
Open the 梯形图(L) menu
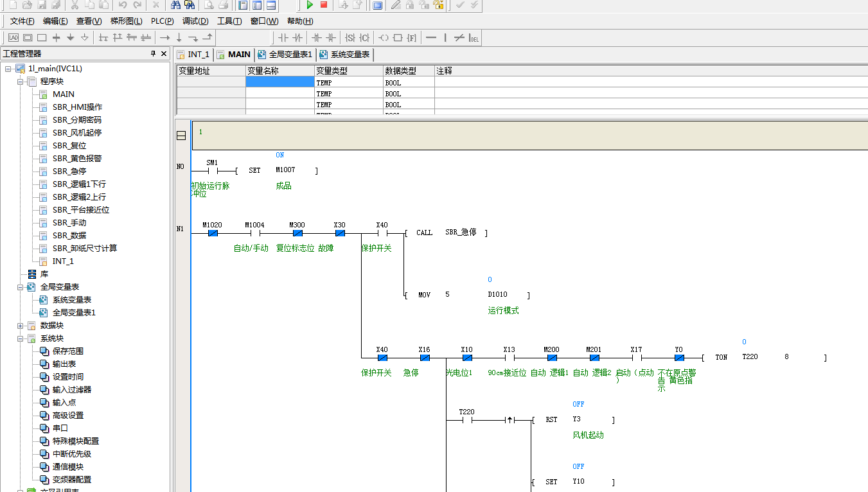[127, 21]
